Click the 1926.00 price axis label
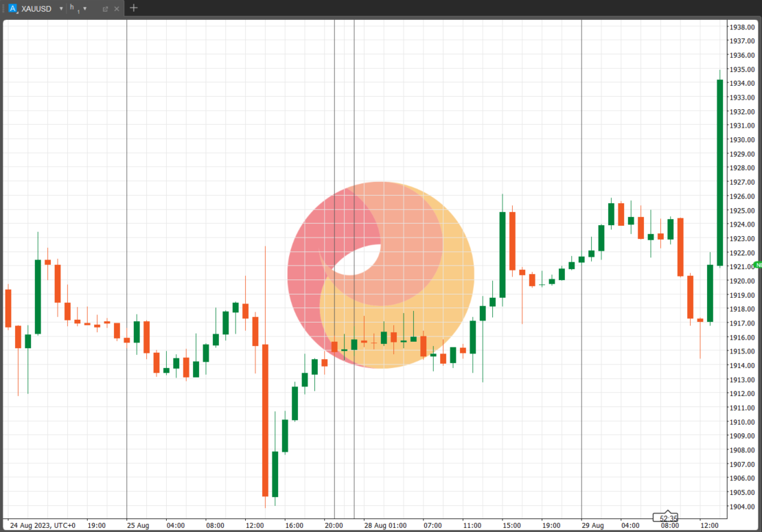Viewport: 762px width, 532px height. coord(742,196)
